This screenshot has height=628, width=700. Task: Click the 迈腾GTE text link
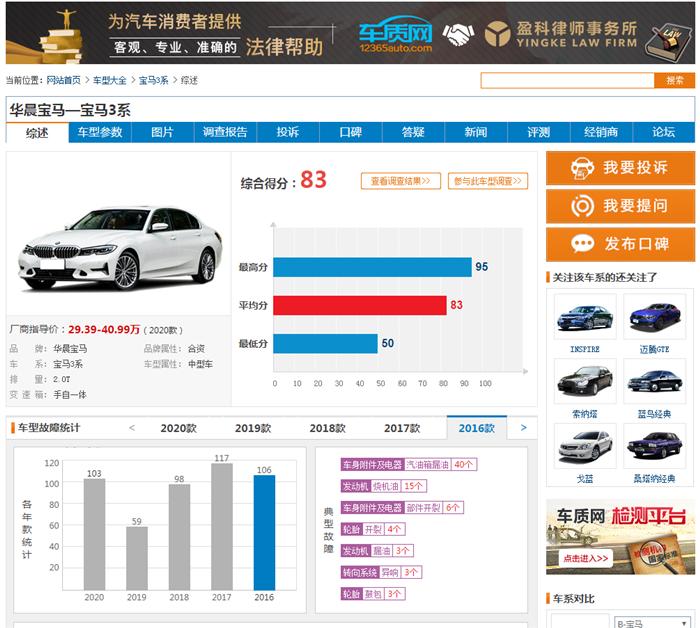coord(654,349)
